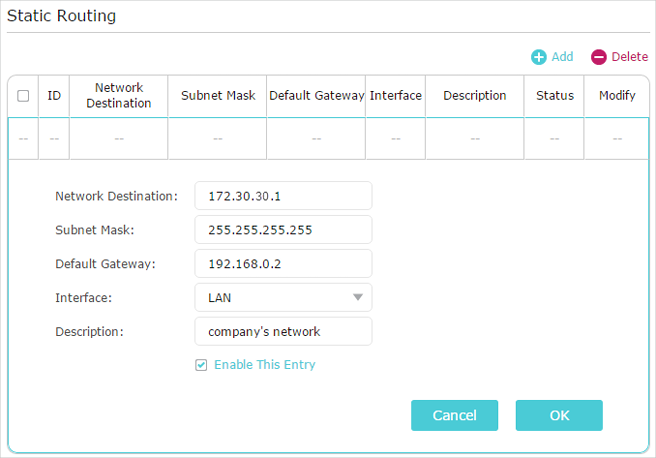
Task: Toggle the Enable This Entry checkbox
Action: click(x=201, y=365)
